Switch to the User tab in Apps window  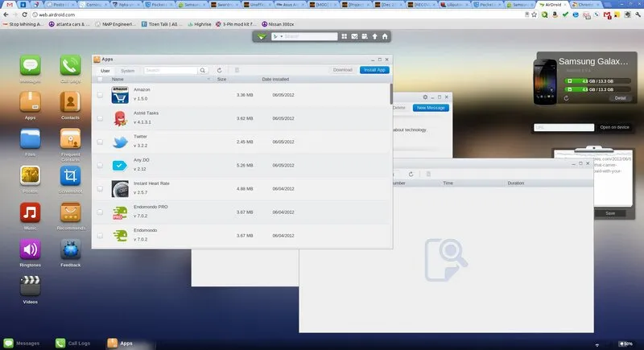(105, 71)
